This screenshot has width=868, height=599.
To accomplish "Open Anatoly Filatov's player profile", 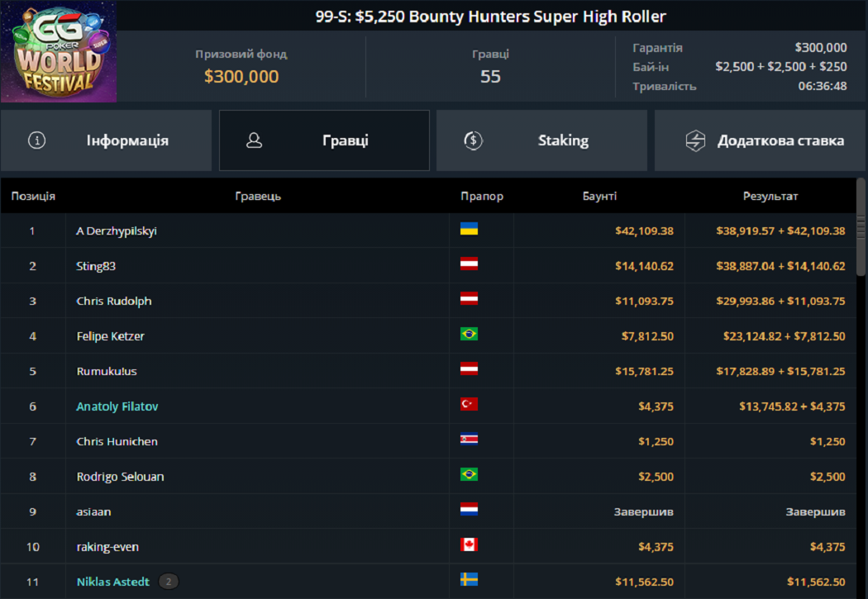I will click(x=117, y=406).
